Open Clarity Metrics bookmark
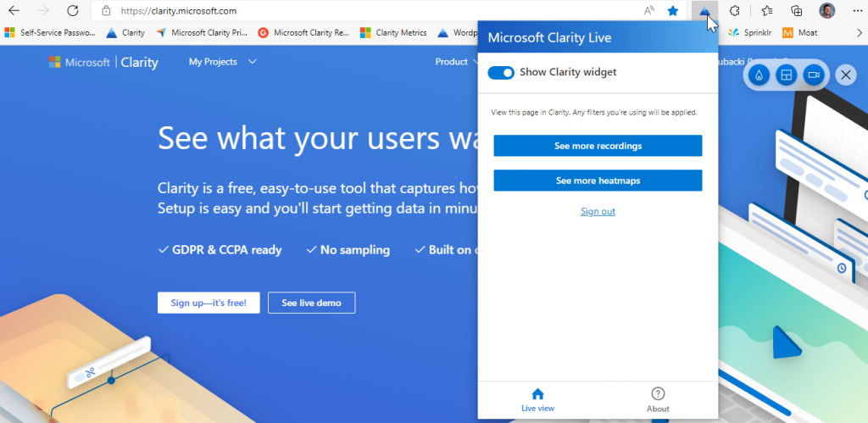This screenshot has width=868, height=423. pyautogui.click(x=393, y=33)
